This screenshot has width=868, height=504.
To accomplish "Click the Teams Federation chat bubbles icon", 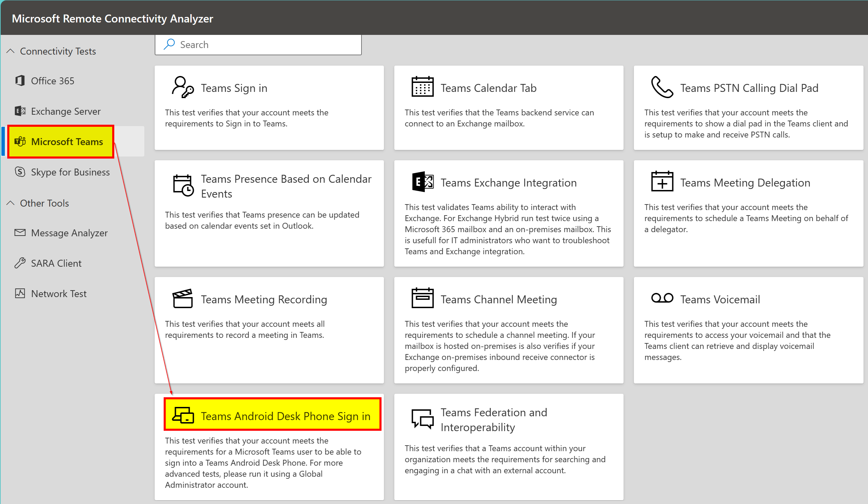I will pos(422,419).
